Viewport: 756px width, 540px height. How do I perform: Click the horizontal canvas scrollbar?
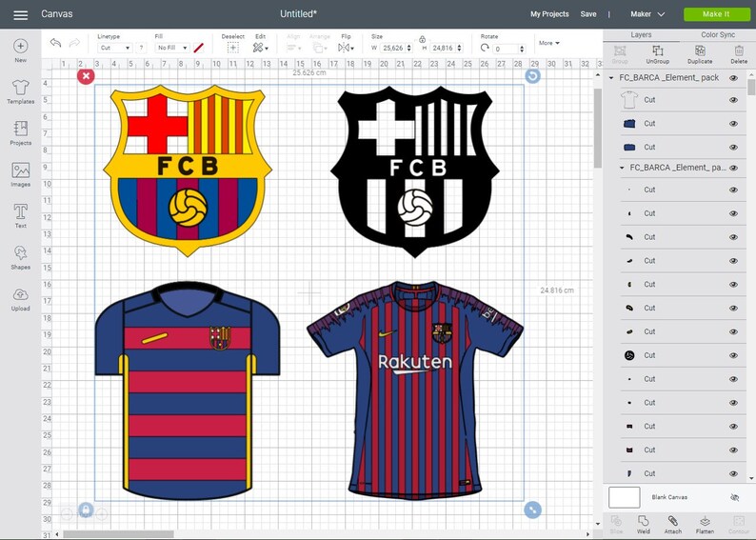tap(119, 534)
